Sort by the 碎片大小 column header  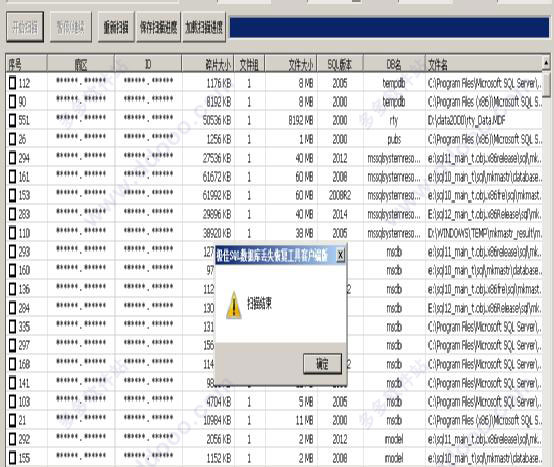click(208, 64)
